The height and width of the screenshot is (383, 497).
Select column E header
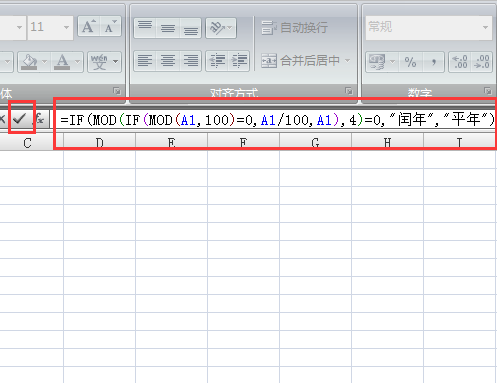[171, 143]
